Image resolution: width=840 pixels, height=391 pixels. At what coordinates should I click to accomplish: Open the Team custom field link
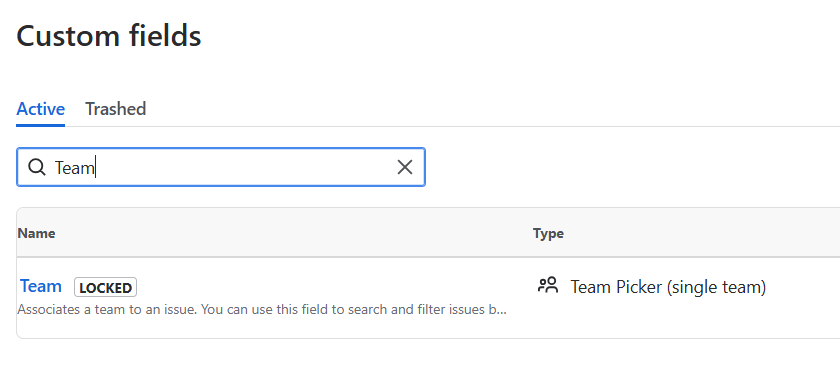click(x=41, y=286)
